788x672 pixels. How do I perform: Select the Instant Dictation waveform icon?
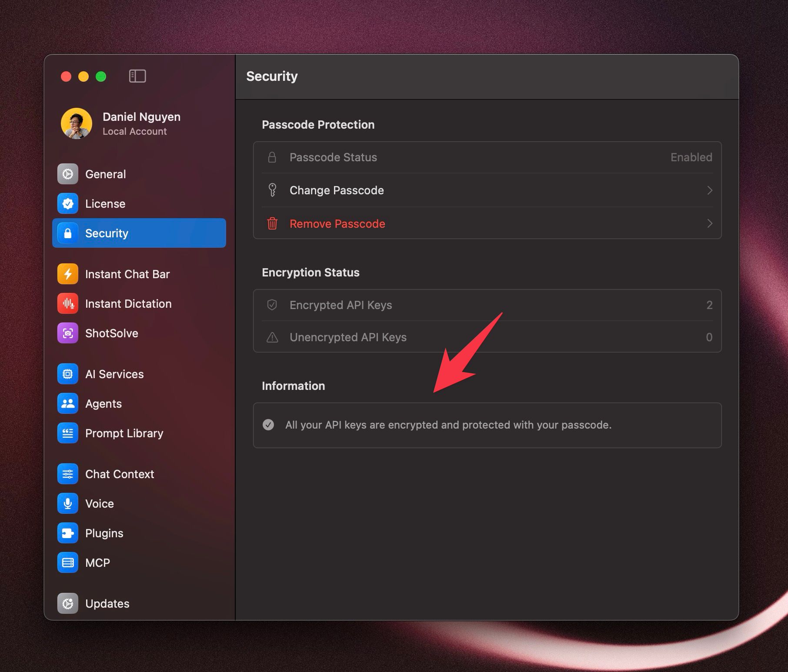click(x=68, y=304)
